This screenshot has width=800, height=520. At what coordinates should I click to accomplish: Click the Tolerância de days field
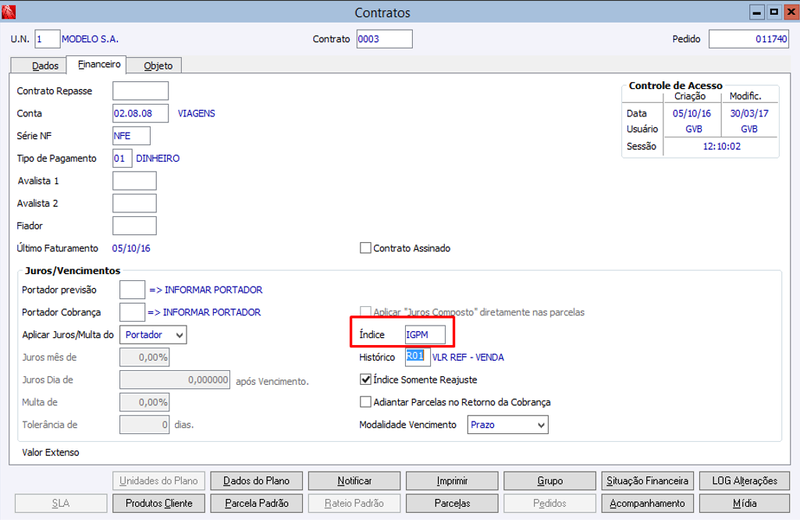tap(144, 425)
